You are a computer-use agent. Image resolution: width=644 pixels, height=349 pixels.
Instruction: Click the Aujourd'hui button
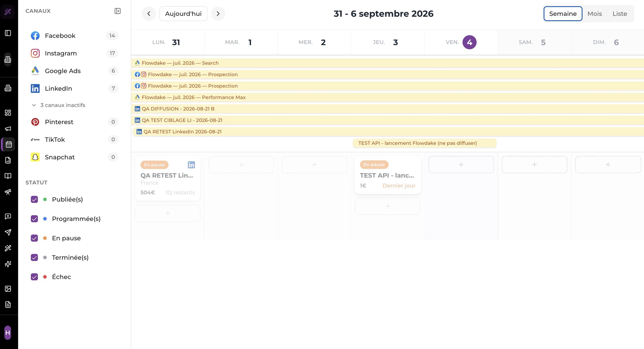[x=183, y=14]
